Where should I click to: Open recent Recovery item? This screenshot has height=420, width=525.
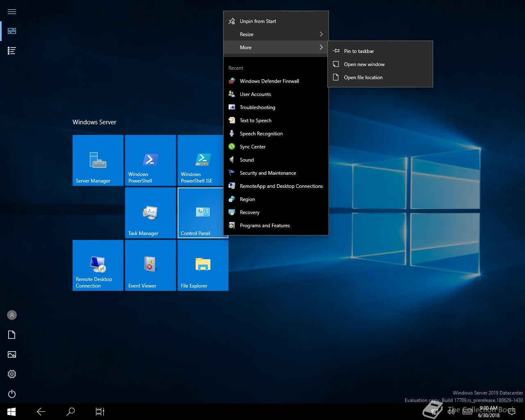coord(276,212)
